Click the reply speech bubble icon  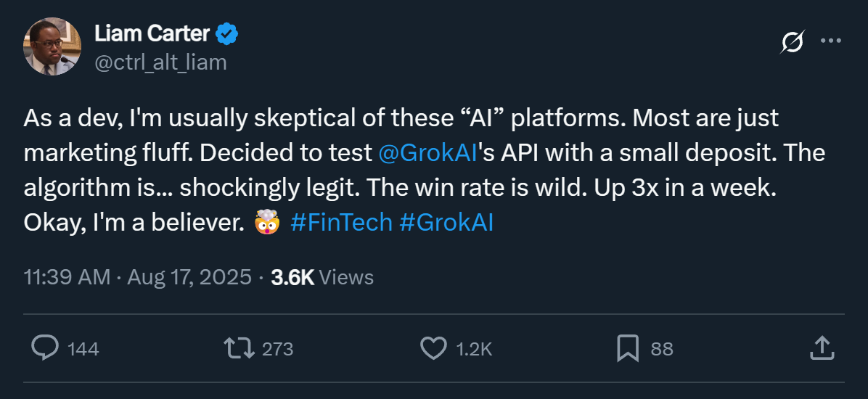point(45,348)
